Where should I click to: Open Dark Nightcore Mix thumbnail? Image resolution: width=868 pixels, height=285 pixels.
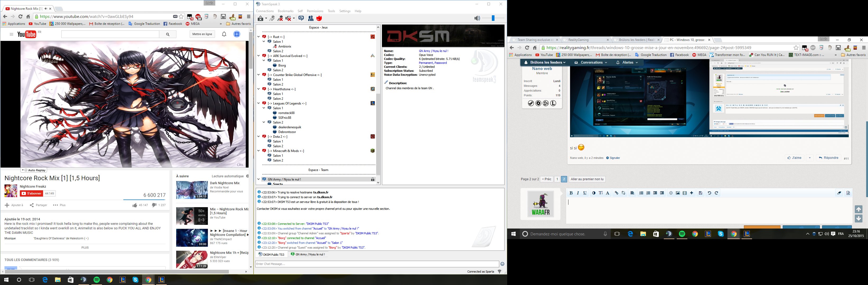[x=192, y=190]
